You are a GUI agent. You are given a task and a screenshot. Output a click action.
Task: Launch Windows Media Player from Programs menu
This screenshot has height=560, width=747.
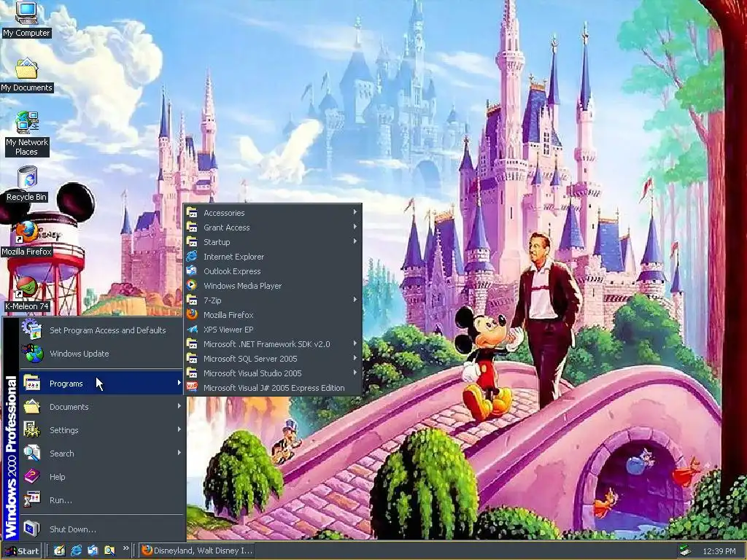(x=273, y=286)
